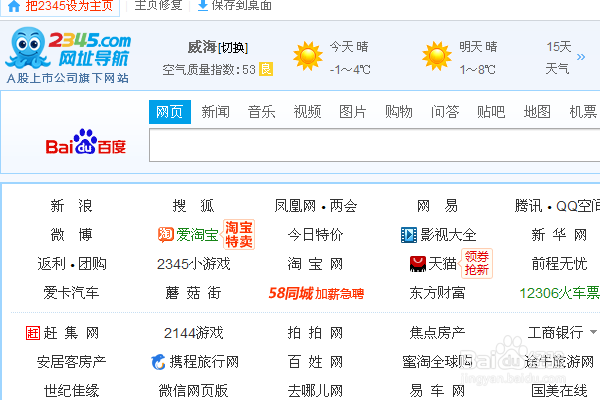Click the 携程旅行网 dolphin icon
This screenshot has width=600, height=400.
(x=158, y=362)
